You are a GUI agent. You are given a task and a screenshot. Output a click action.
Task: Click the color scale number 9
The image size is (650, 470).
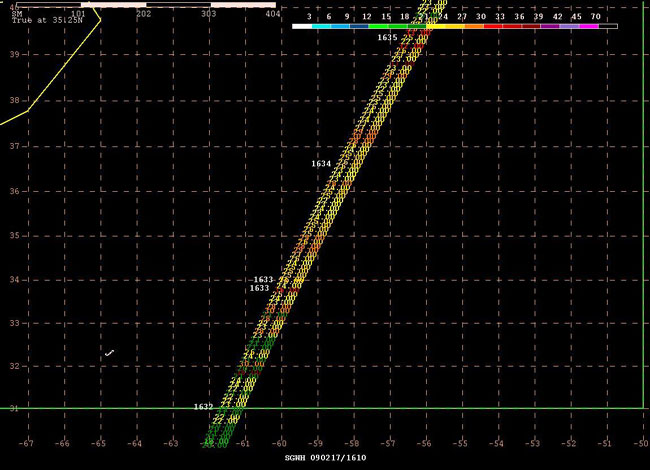click(x=347, y=17)
